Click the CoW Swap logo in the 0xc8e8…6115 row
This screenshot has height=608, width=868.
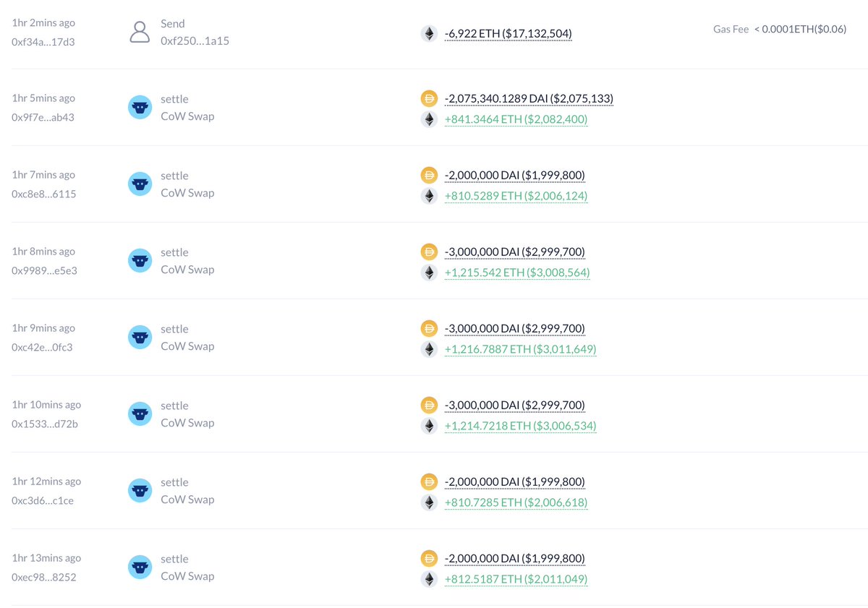[x=140, y=184]
